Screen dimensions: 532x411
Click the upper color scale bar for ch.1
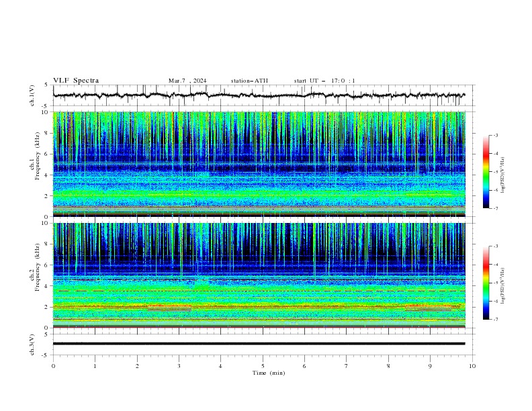tap(486, 172)
